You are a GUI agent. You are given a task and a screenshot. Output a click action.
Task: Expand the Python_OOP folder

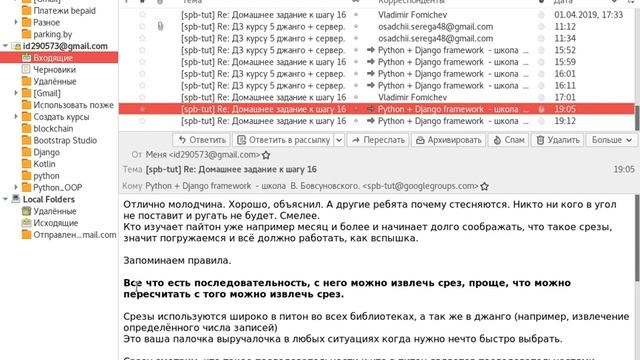pos(16,187)
